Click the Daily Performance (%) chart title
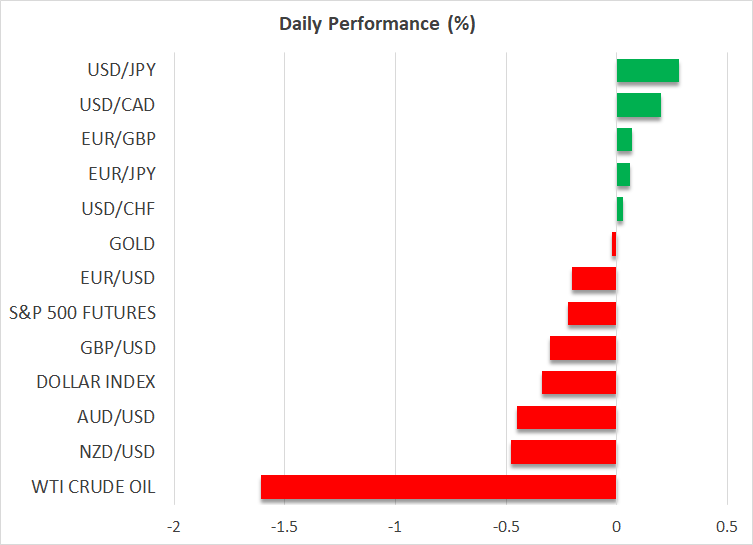Screen dimensions: 753x545 coord(376,24)
